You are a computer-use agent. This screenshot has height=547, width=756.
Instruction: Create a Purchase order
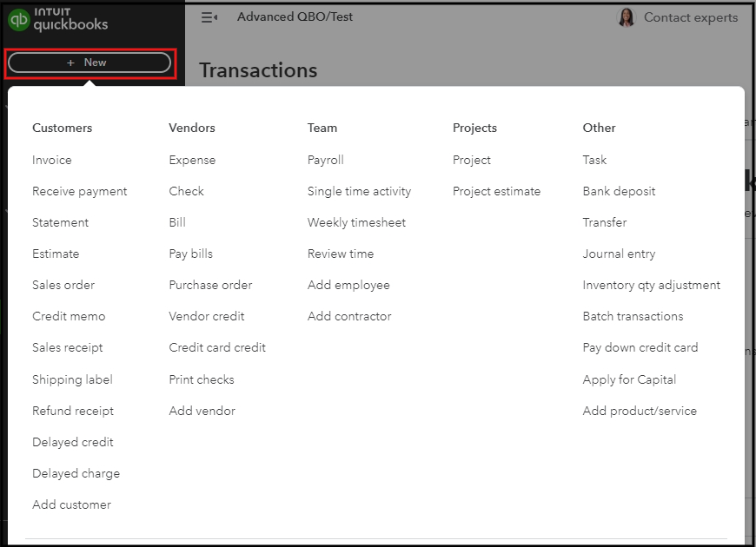pos(210,285)
